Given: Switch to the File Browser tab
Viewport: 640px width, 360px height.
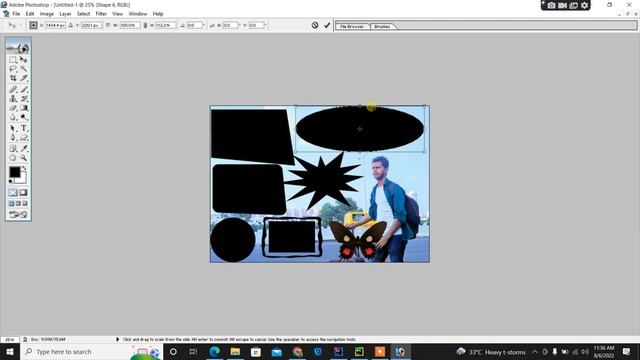Looking at the screenshot, I should tap(352, 27).
